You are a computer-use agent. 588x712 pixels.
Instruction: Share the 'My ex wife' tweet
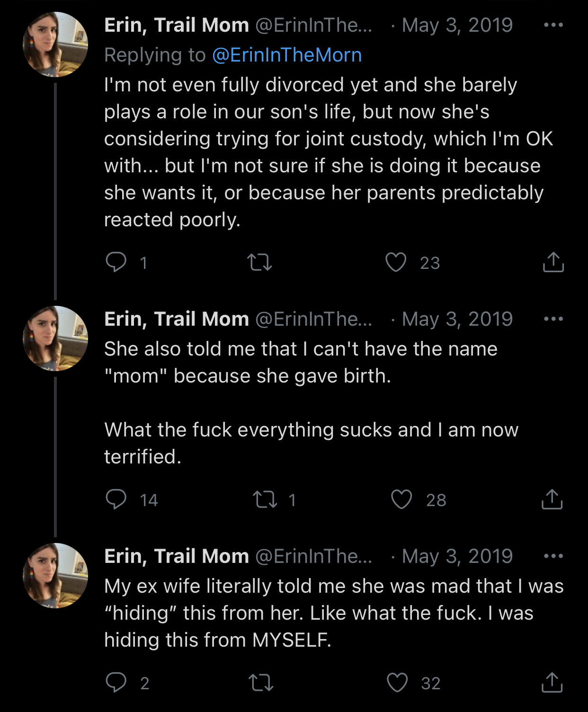[x=552, y=682]
